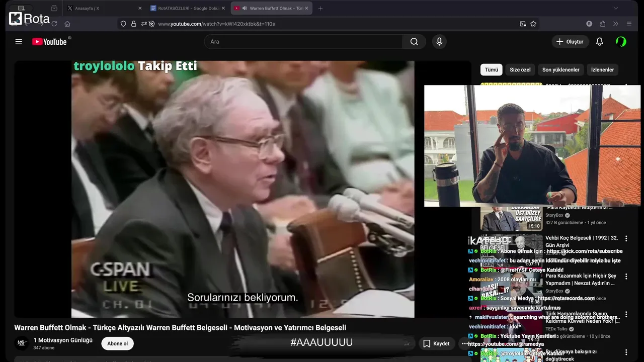The image size is (644, 362).
Task: Select the Size özel filter chip
Action: point(520,70)
